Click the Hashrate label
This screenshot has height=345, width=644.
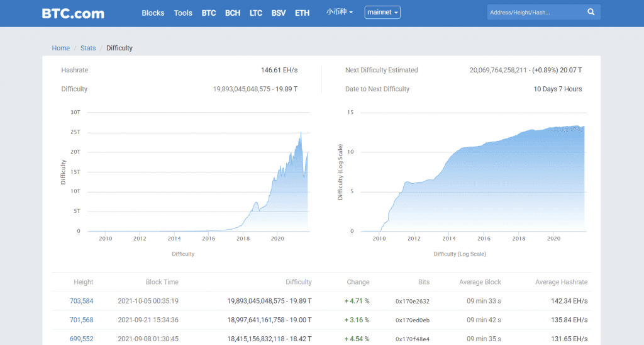pyautogui.click(x=75, y=71)
